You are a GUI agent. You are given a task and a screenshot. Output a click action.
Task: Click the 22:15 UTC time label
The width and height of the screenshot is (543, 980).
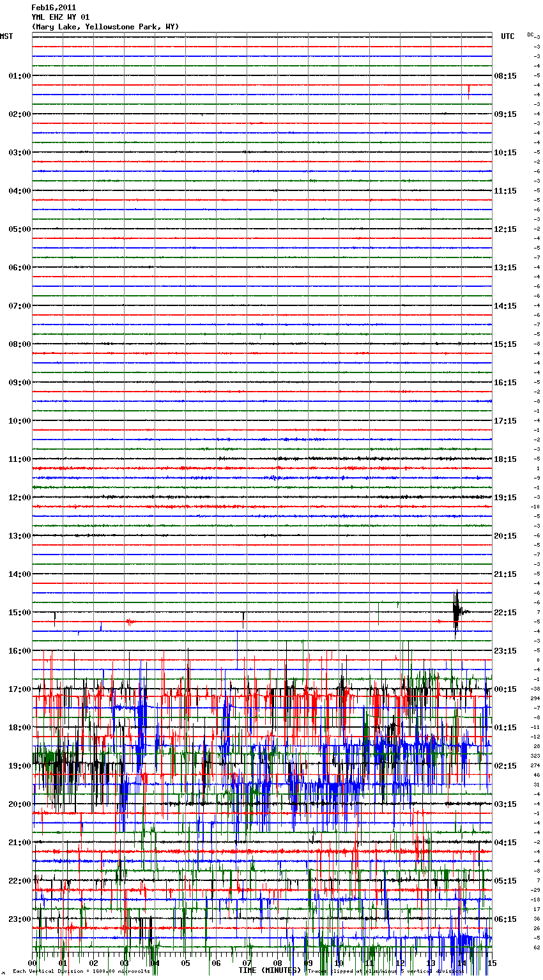point(505,613)
